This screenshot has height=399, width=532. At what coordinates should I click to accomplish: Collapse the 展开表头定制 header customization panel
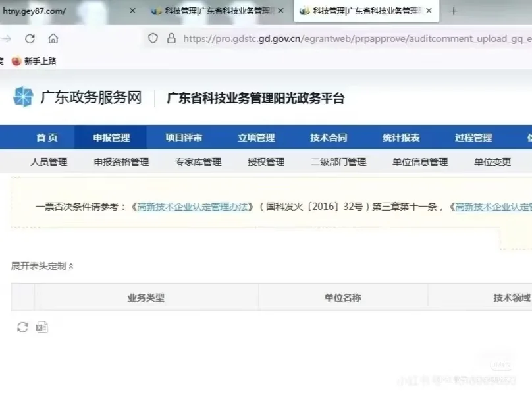pyautogui.click(x=41, y=267)
